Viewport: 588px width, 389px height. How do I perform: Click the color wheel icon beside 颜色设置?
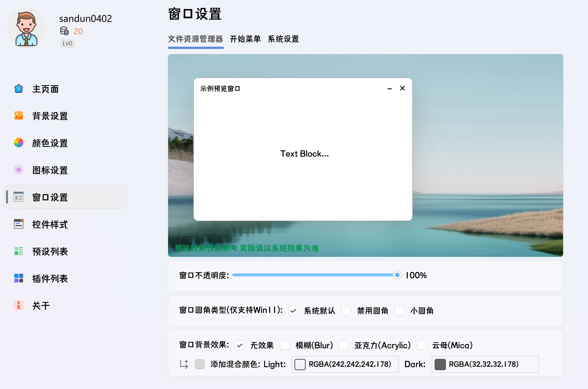click(18, 143)
